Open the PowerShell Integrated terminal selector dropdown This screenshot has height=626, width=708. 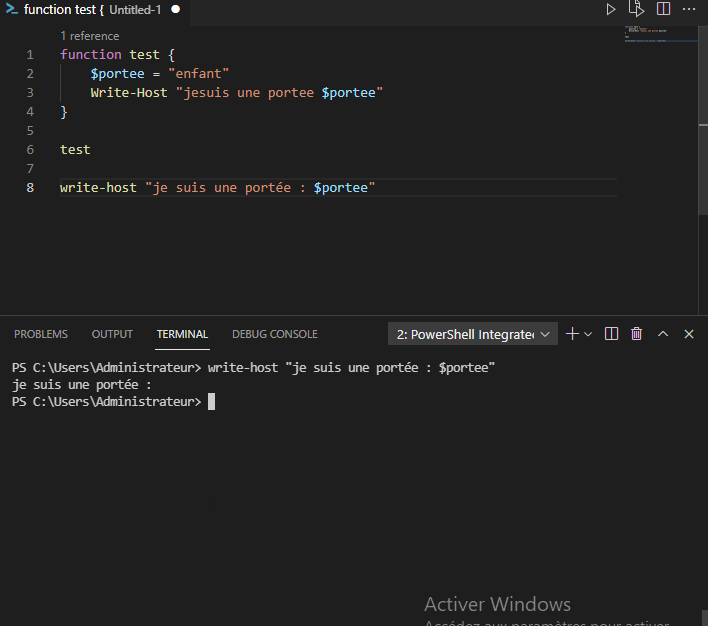[472, 334]
